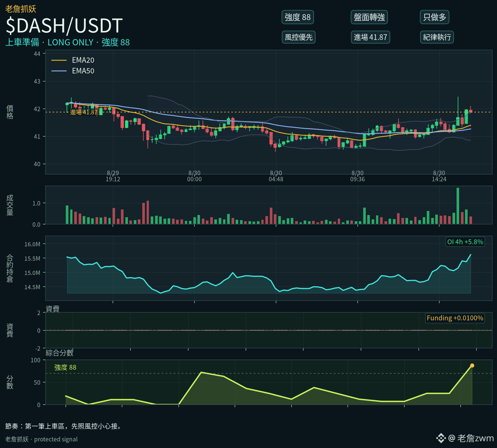This screenshot has height=448, width=497.
Task: Click the Funding +0.0100% tag
Action: 455,318
